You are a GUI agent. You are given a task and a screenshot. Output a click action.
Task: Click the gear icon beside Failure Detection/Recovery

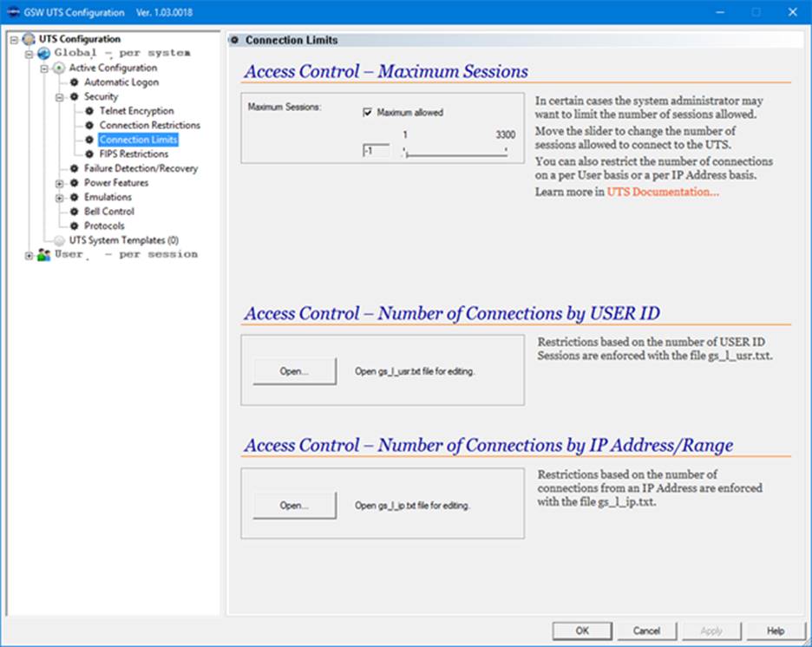pos(75,168)
